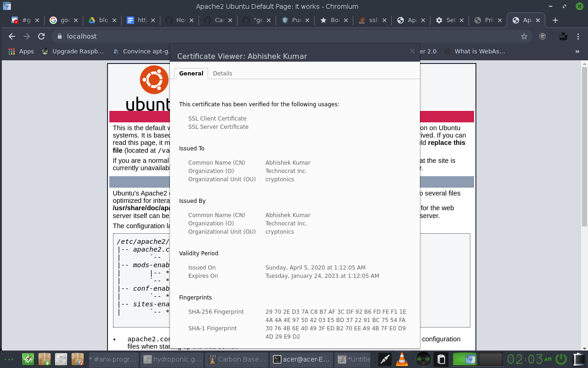Switch to second workspace in pager
The image size is (588, 368).
pyautogui.click(x=491, y=359)
